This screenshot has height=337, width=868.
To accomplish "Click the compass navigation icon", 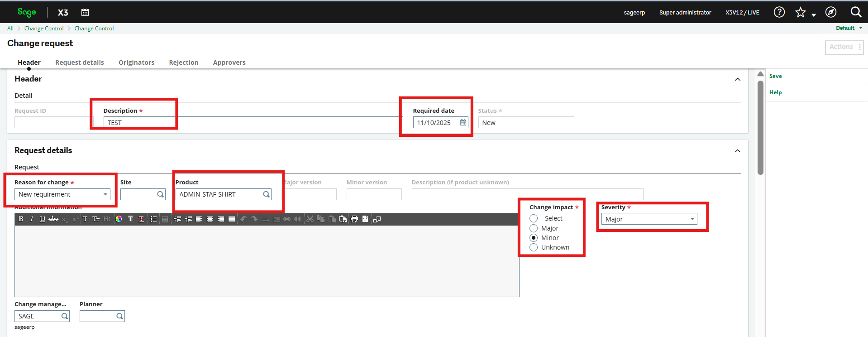I will pyautogui.click(x=831, y=12).
